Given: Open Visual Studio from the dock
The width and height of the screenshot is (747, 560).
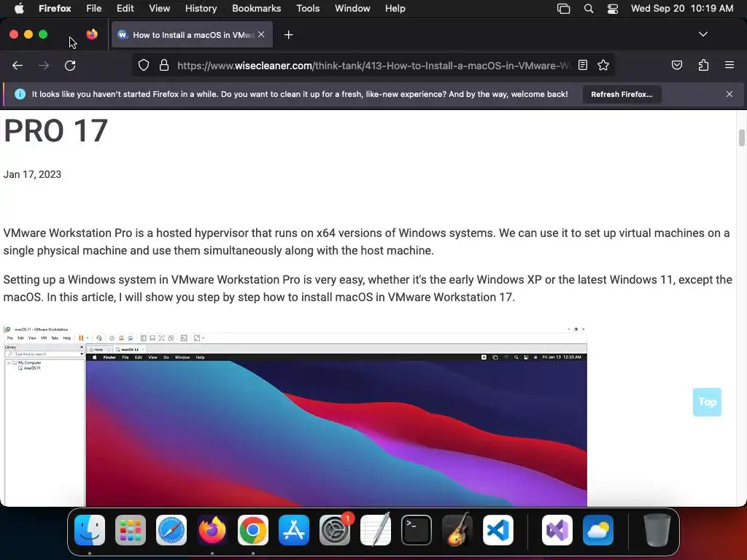Looking at the screenshot, I should [x=557, y=530].
